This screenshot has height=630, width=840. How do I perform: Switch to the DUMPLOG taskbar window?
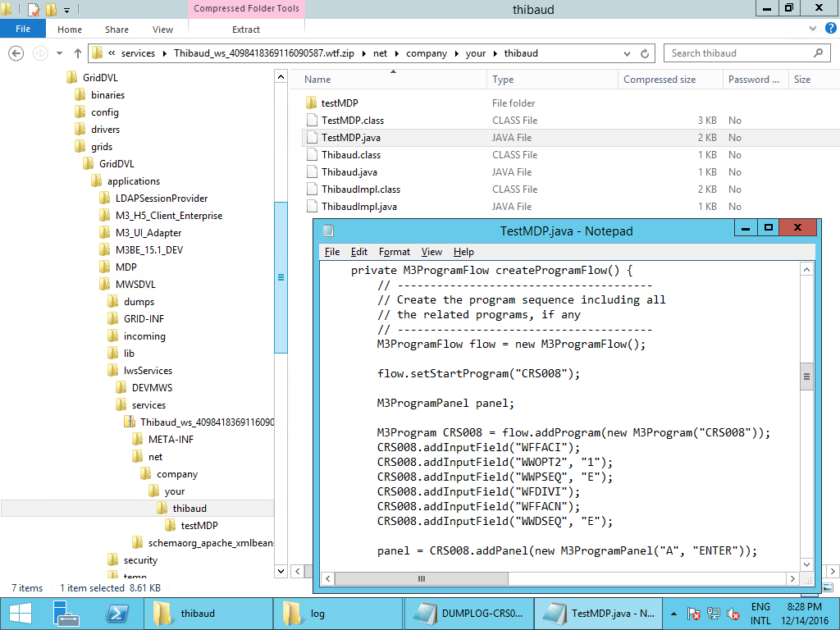(x=469, y=613)
